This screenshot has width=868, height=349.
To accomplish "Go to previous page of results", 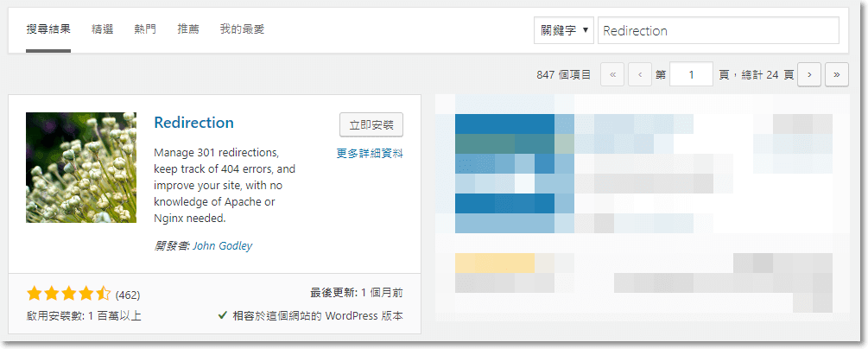I will coord(640,74).
